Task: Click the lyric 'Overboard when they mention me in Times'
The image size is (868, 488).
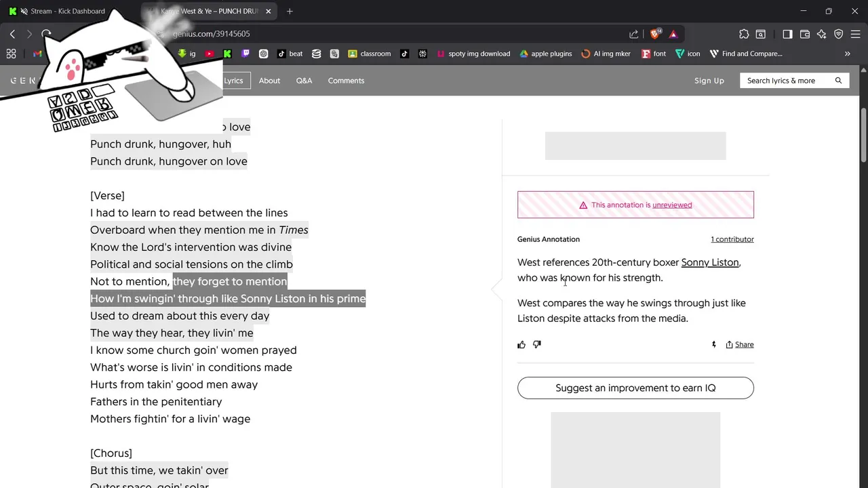Action: pyautogui.click(x=199, y=230)
